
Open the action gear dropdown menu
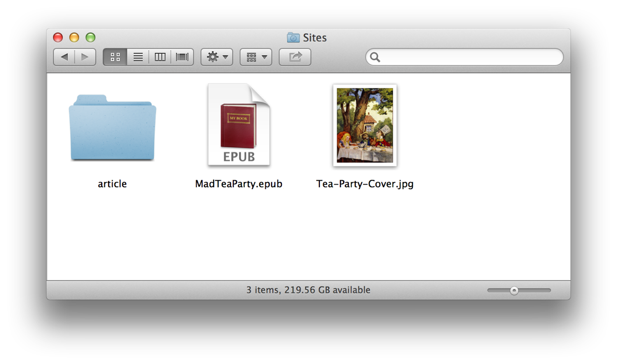click(x=216, y=57)
